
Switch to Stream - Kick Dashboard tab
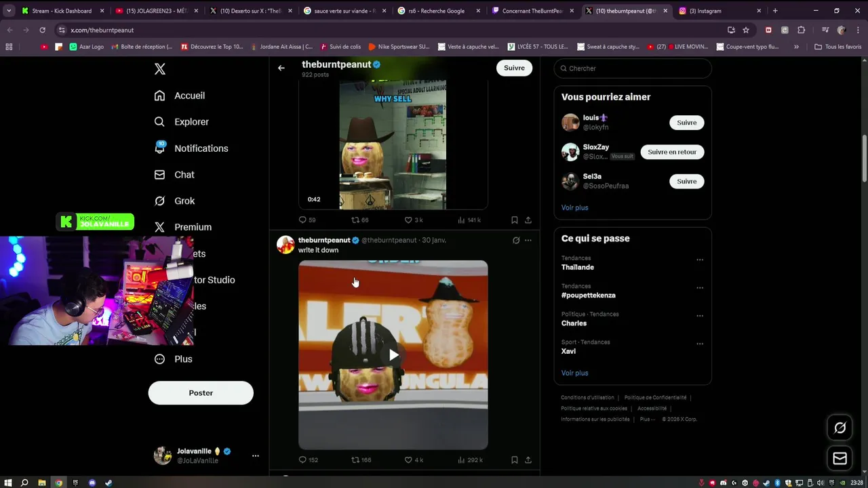62,11
